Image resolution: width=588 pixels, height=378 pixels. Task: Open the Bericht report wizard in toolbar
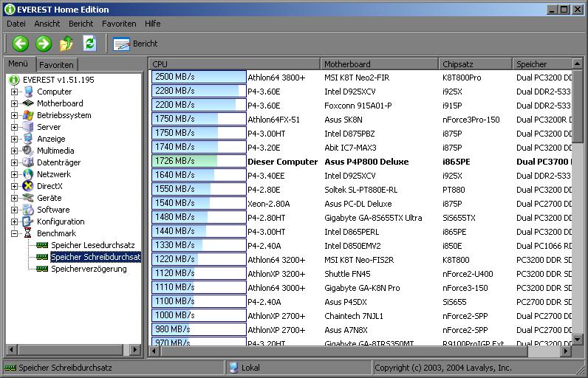pyautogui.click(x=135, y=44)
